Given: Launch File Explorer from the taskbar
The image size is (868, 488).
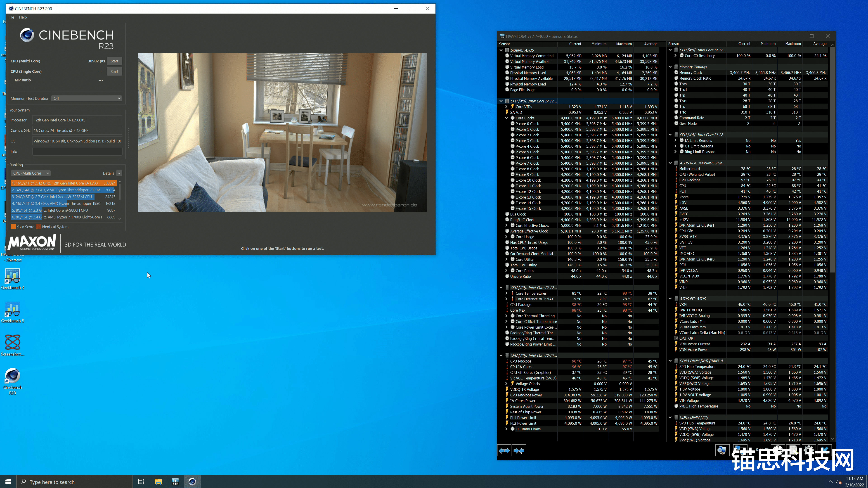Looking at the screenshot, I should (x=158, y=482).
